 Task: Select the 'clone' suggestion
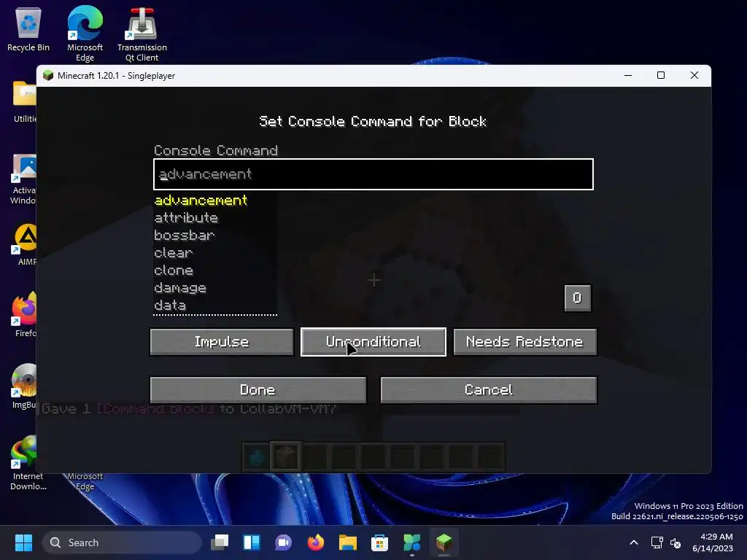(x=174, y=271)
